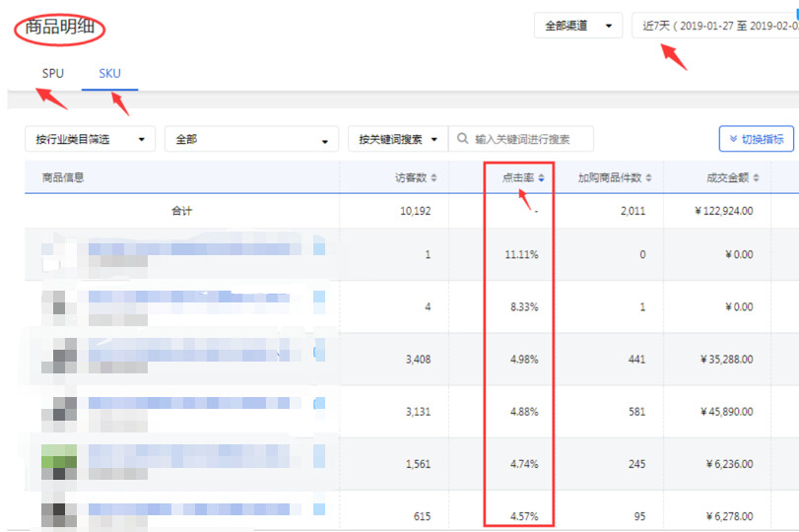Viewport: 799px width, 532px height.
Task: Open the 近7天 date range picker
Action: click(x=715, y=26)
